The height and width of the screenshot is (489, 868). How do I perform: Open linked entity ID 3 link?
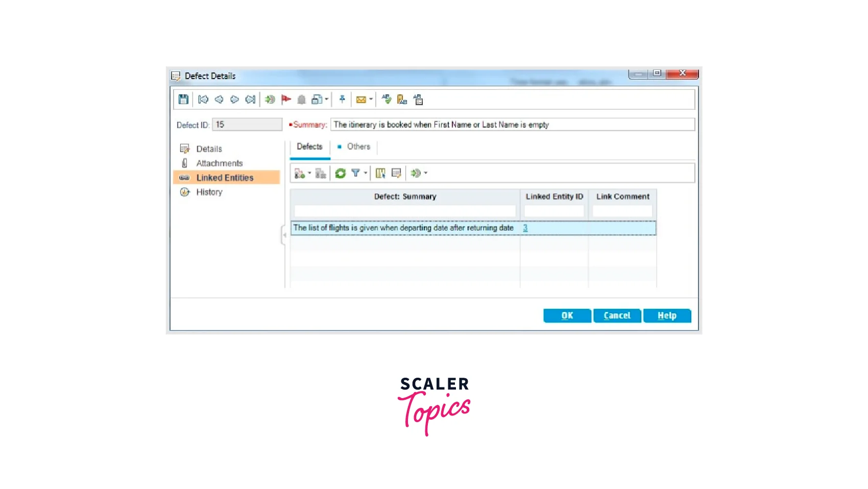click(525, 228)
